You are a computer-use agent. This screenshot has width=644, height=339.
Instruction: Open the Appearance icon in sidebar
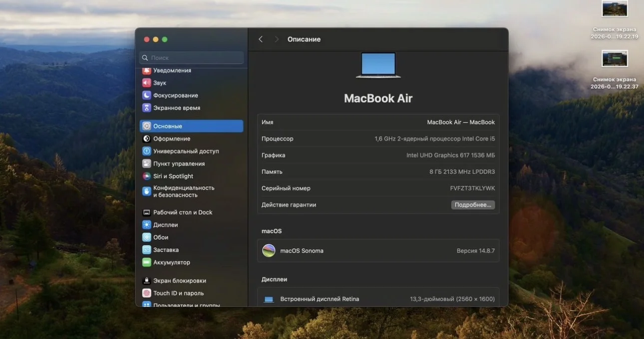pyautogui.click(x=146, y=139)
